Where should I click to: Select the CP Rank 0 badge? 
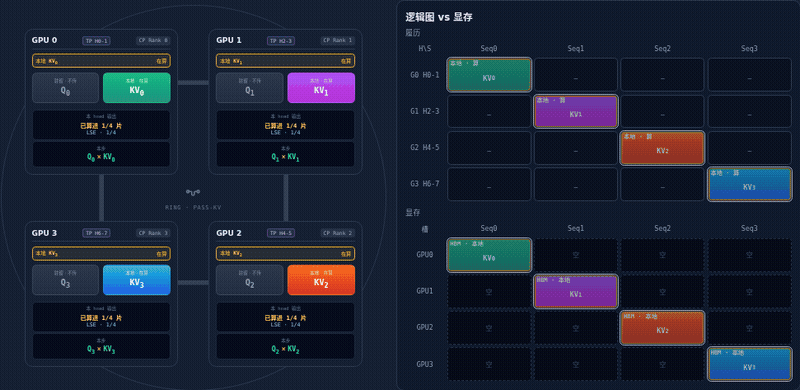[153, 41]
